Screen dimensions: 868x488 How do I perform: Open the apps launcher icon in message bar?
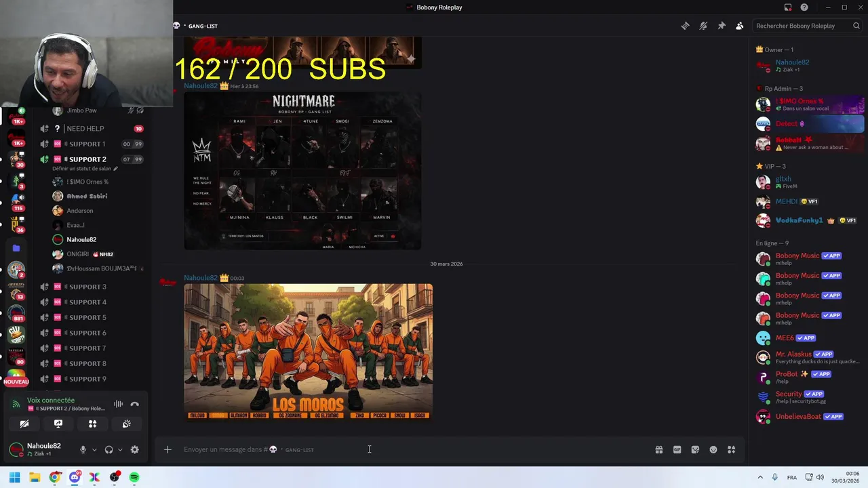[x=731, y=449]
